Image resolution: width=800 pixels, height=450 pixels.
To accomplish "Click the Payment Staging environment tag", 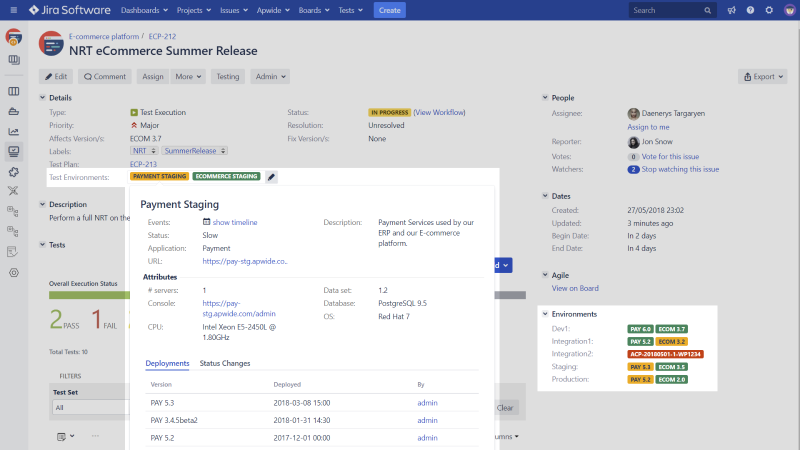I will [x=160, y=177].
